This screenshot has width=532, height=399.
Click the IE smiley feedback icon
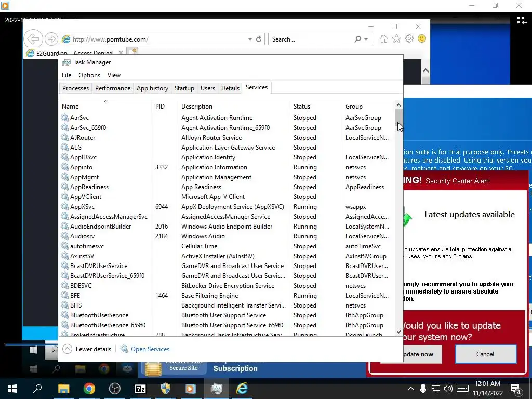coord(422,38)
